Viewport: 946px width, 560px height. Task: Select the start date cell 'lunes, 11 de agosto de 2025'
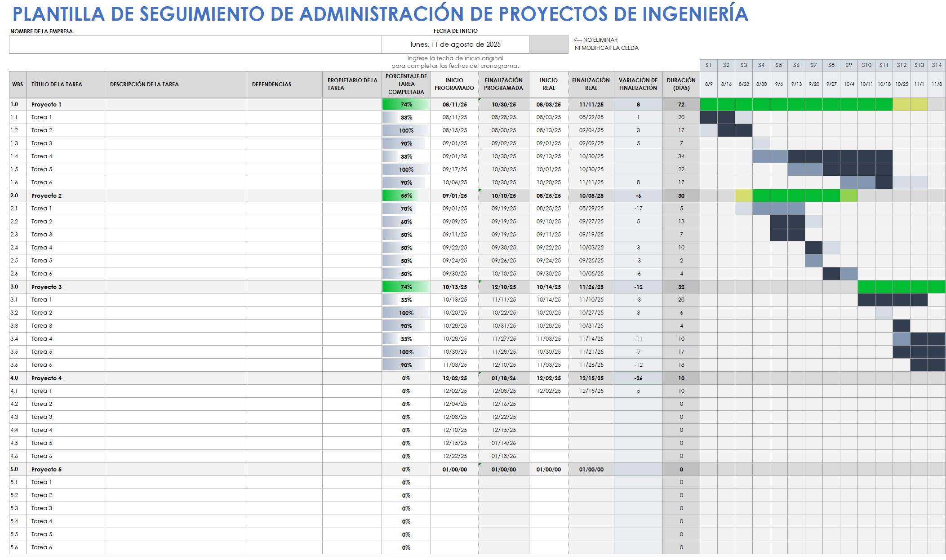pos(455,44)
